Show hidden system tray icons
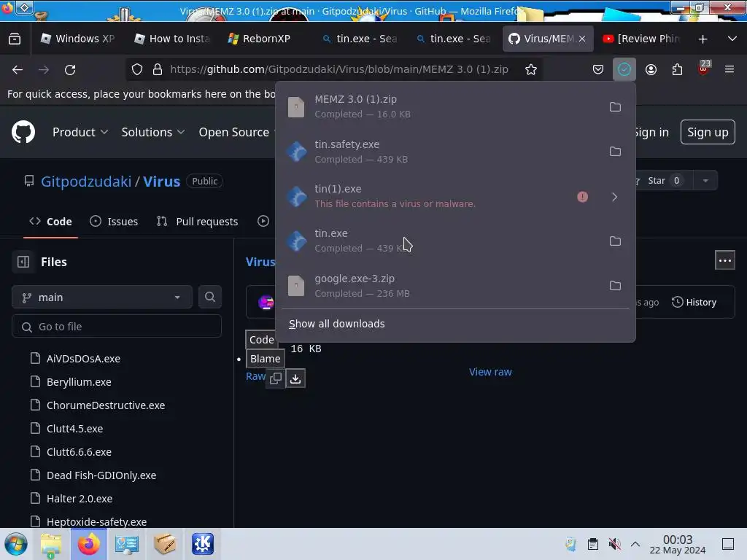This screenshot has width=747, height=560. pyautogui.click(x=635, y=544)
